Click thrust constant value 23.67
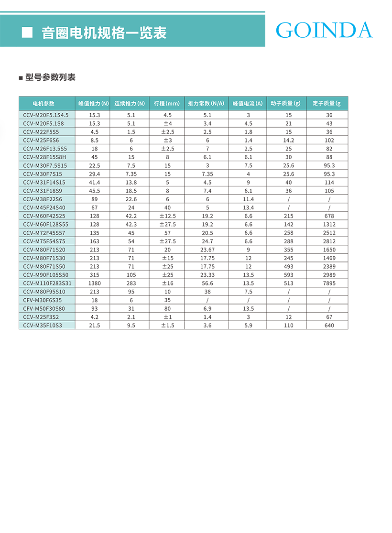This screenshot has height=533, width=392. pyautogui.click(x=207, y=250)
